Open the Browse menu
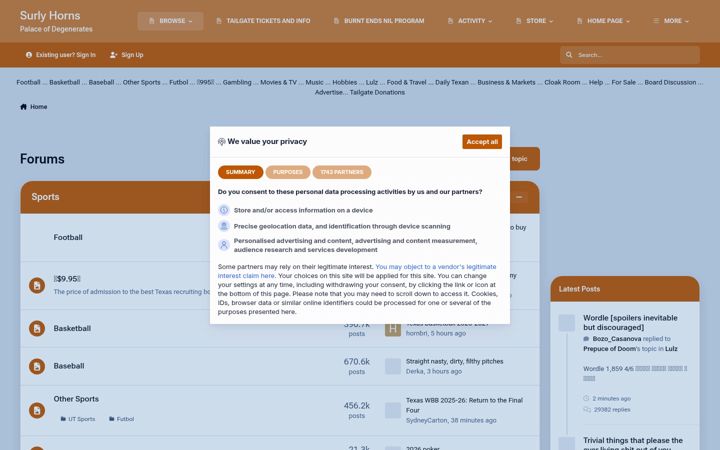This screenshot has width=720, height=450. 170,21
